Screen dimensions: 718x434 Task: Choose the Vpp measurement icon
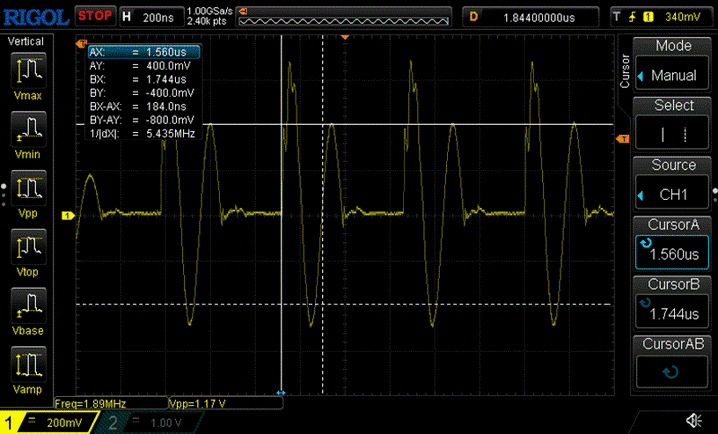[x=28, y=188]
